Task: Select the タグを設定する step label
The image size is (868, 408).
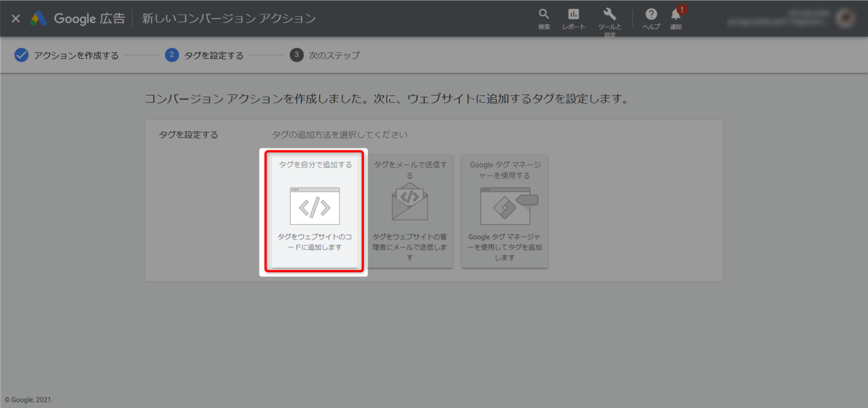Action: coord(214,55)
